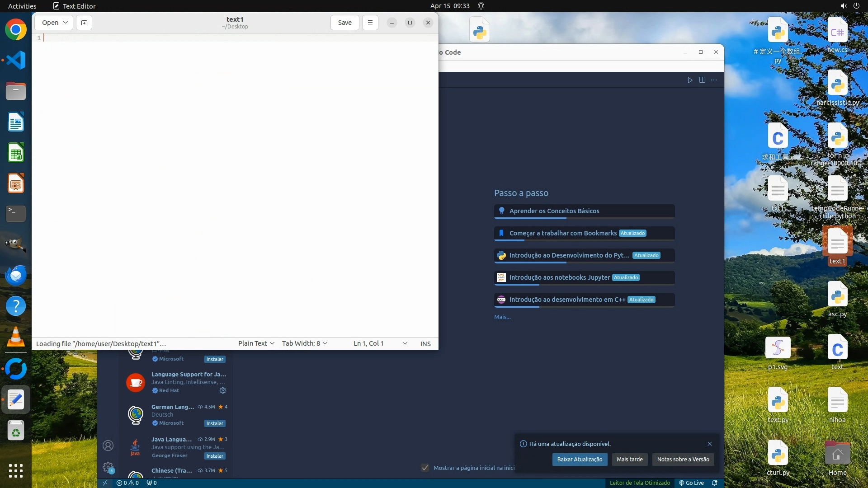Expand the Tab Width dropdown
Viewport: 868px width, 488px height.
click(304, 343)
